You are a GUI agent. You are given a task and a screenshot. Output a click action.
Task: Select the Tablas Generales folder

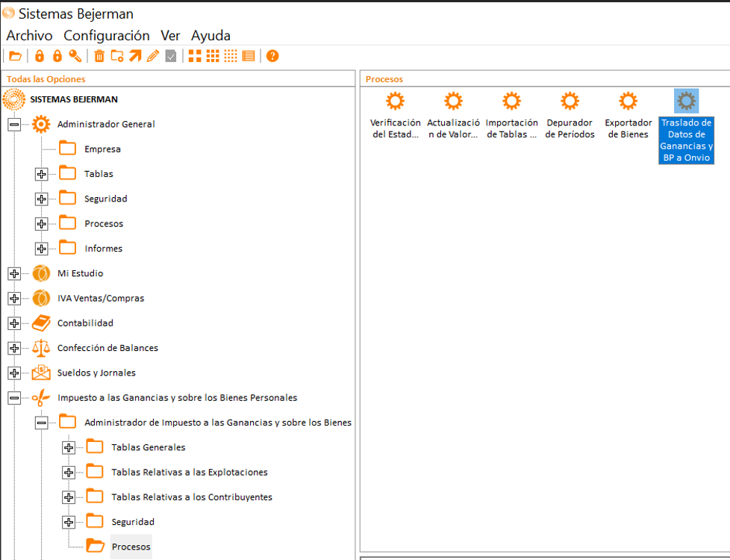coord(149,447)
